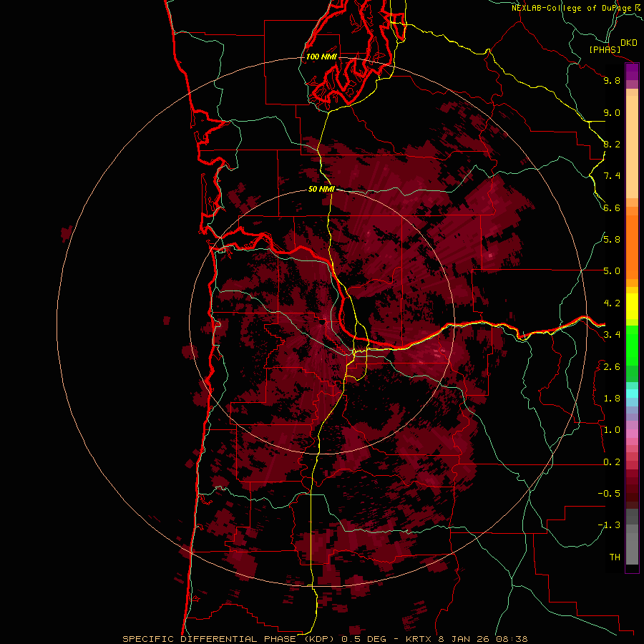Click the 9.8 value on the color scale
The image size is (644, 644).
pos(612,80)
